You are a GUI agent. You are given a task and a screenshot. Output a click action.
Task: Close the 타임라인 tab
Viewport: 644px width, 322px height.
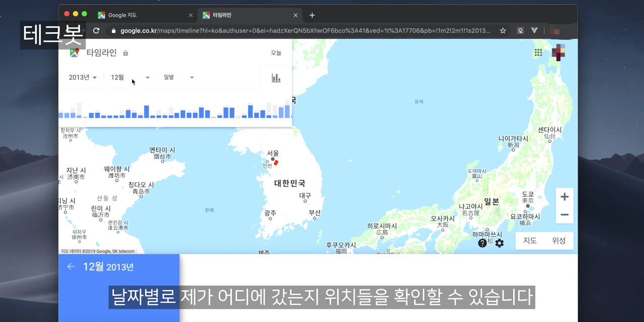(295, 16)
